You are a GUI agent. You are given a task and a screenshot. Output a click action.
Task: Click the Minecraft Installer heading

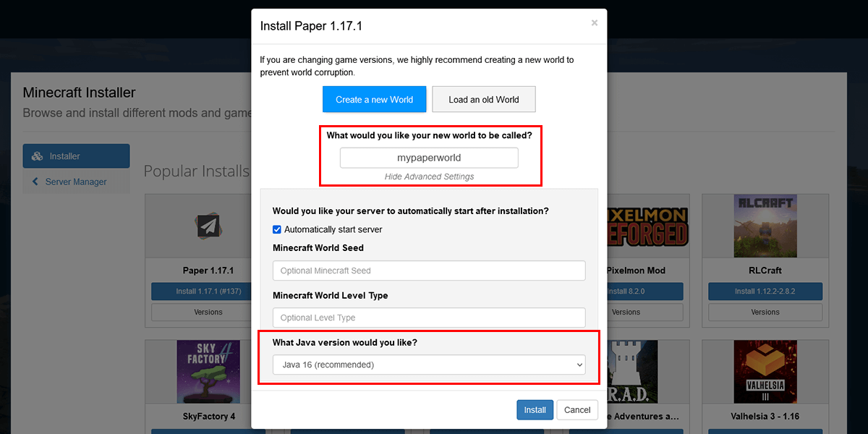[x=79, y=93]
